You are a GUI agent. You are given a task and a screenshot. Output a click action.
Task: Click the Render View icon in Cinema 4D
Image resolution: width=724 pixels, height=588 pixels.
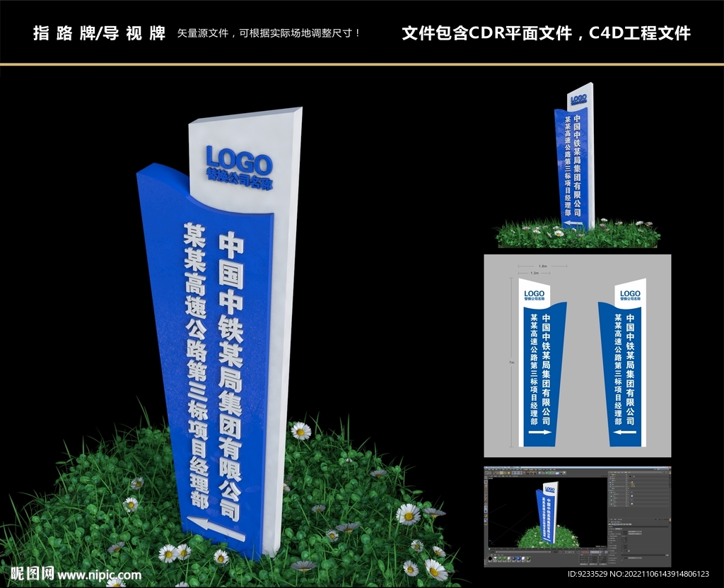coord(527,473)
